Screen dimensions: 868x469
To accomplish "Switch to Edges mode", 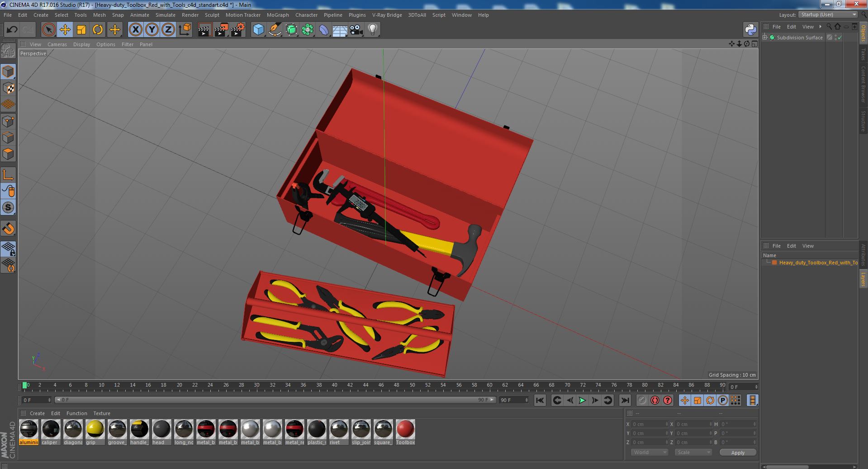I will coord(8,138).
